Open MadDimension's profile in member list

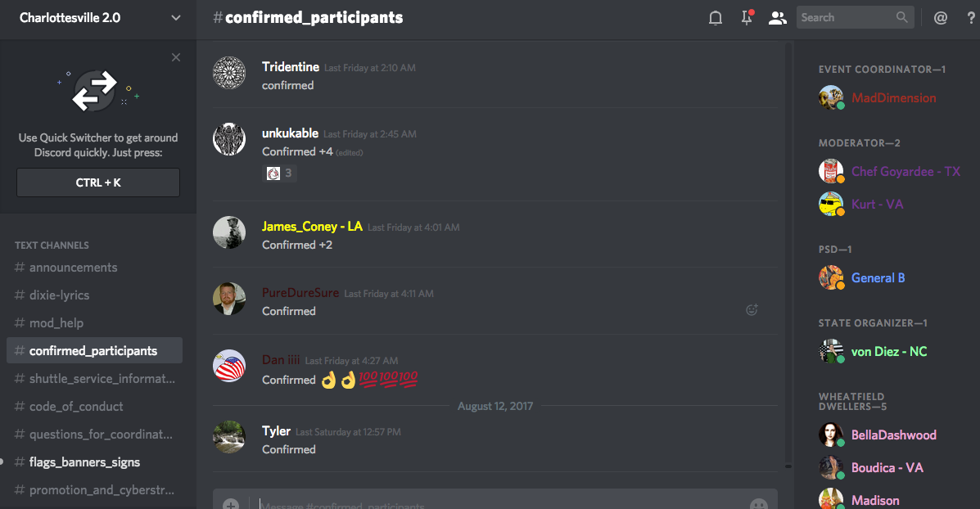tap(894, 98)
